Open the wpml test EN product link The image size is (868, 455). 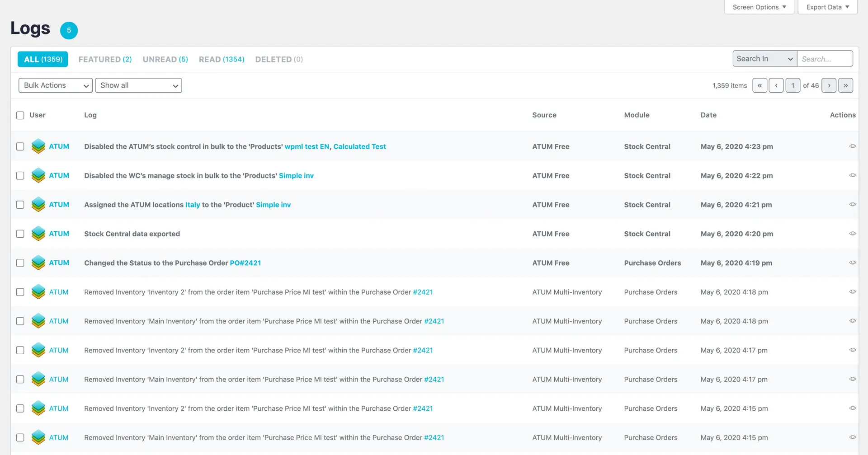[x=307, y=146]
